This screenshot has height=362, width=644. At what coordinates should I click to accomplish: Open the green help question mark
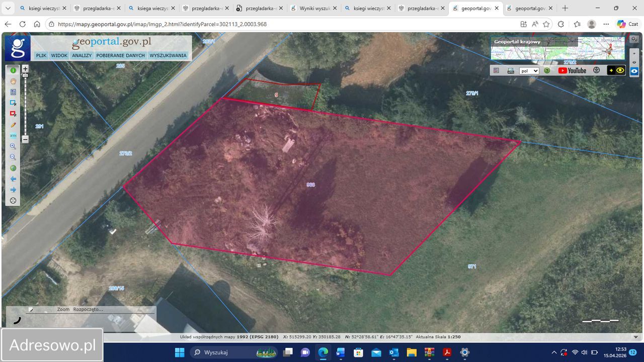point(547,71)
